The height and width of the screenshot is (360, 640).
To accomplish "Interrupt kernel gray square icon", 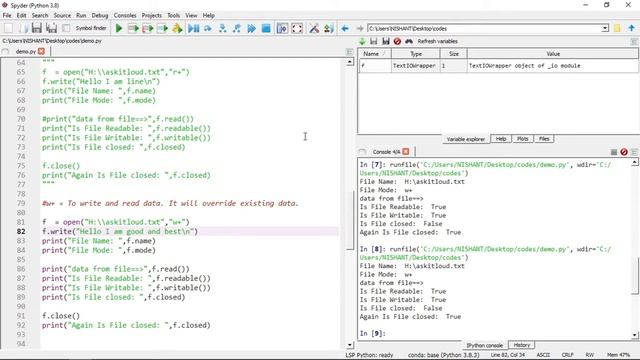I will [613, 152].
